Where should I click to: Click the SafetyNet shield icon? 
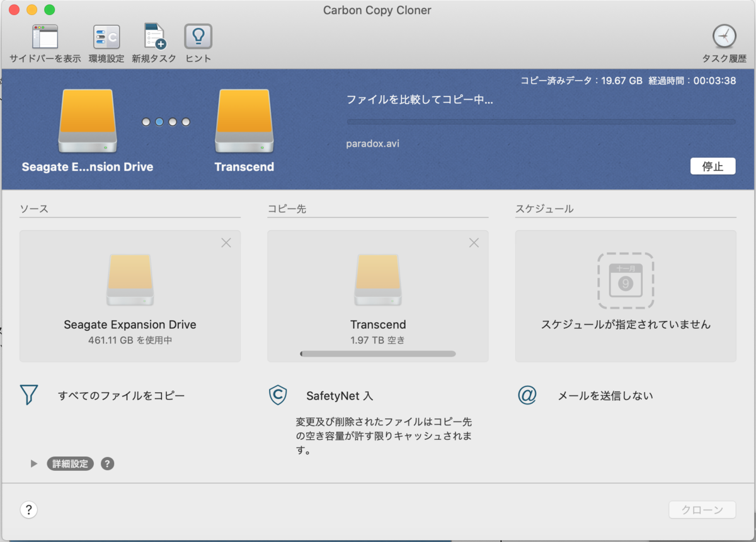coord(278,395)
